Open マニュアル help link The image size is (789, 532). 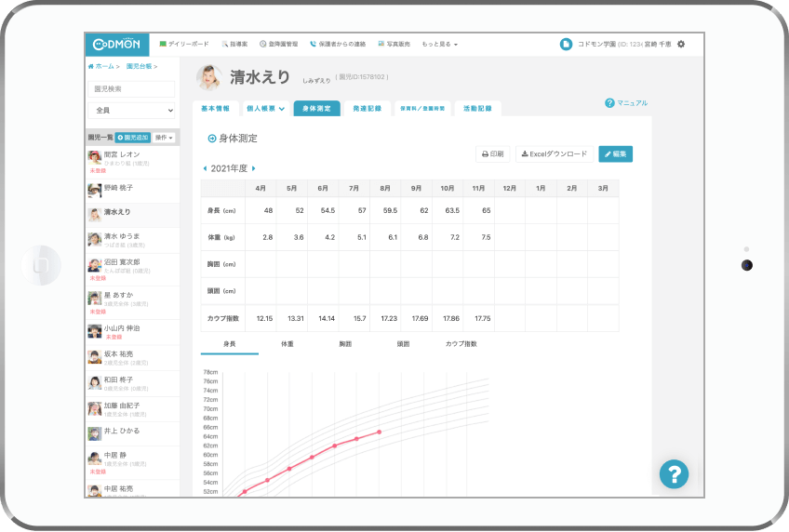(626, 103)
